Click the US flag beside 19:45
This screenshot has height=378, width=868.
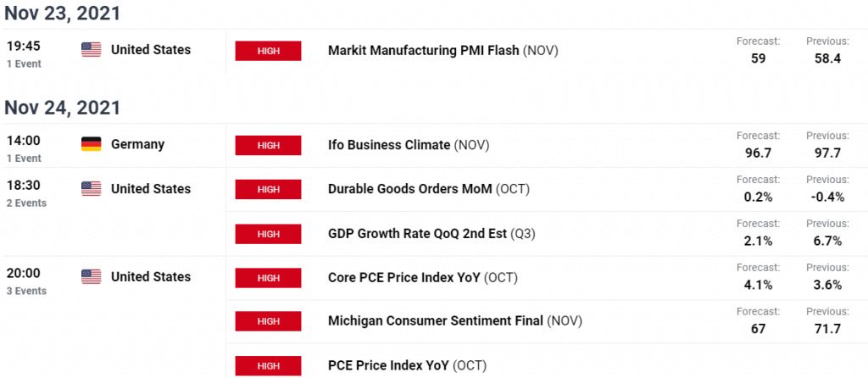92,50
